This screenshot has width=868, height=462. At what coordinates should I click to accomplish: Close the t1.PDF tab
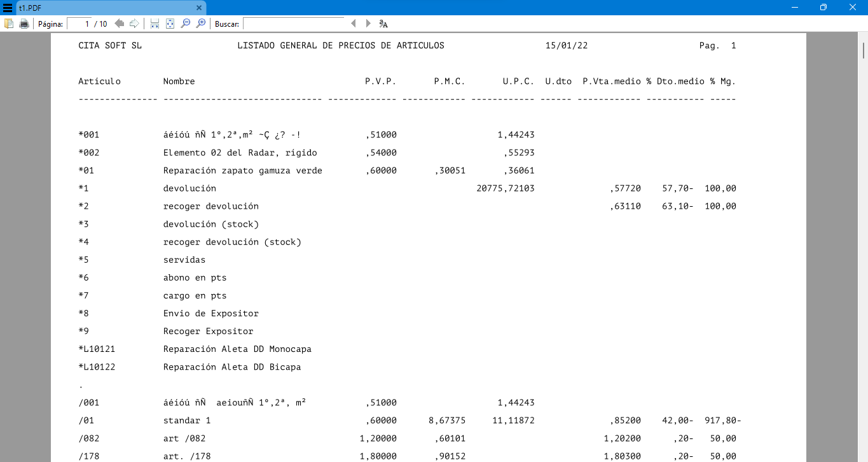click(x=199, y=8)
